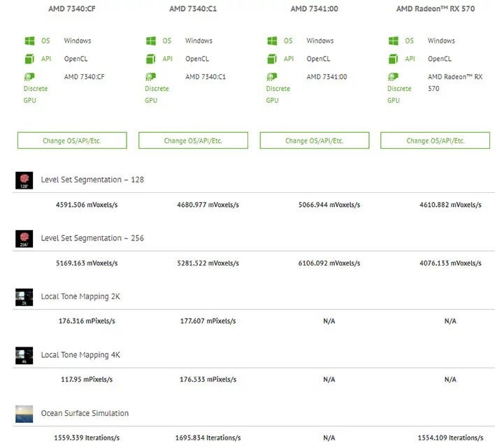Image resolution: width=495 pixels, height=448 pixels.
Task: Open the Ocean Surface Simulation thumbnail
Action: (24, 414)
